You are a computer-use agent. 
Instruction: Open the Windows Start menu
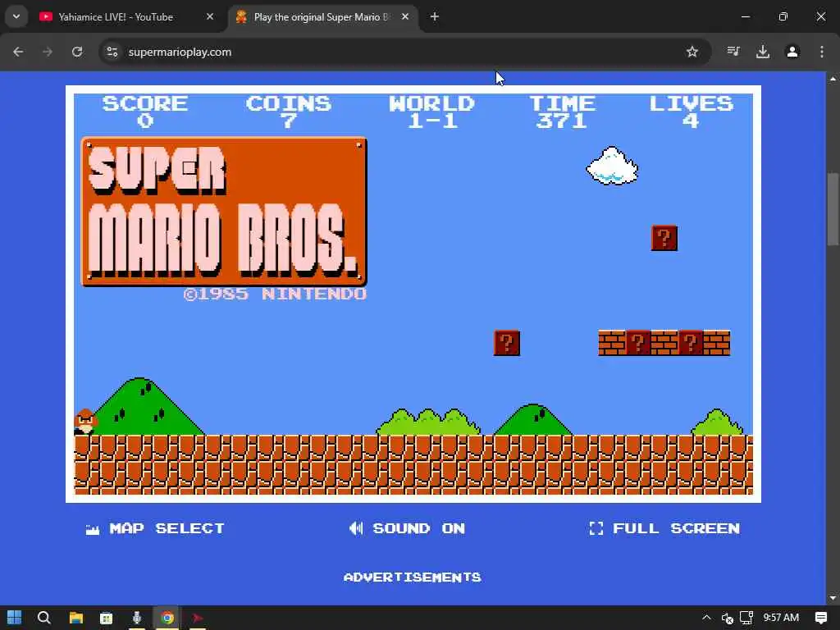15,618
